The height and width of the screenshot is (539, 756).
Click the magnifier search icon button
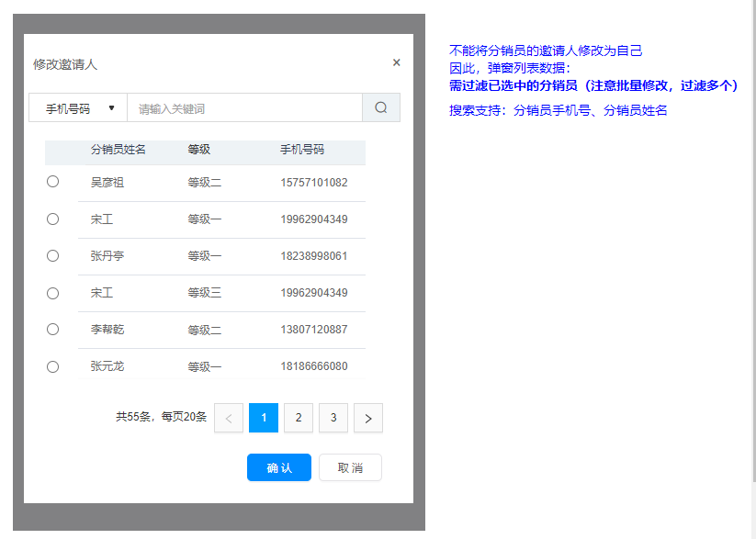coord(381,107)
